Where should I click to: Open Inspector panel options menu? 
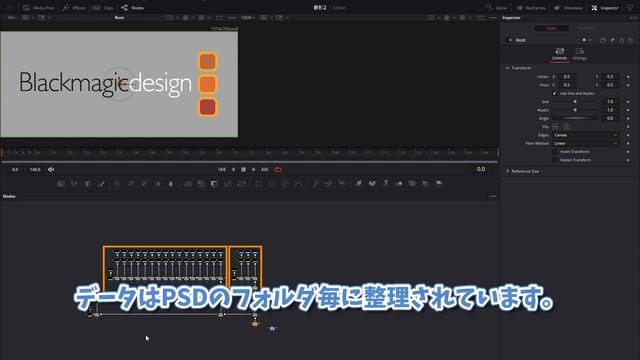point(633,18)
